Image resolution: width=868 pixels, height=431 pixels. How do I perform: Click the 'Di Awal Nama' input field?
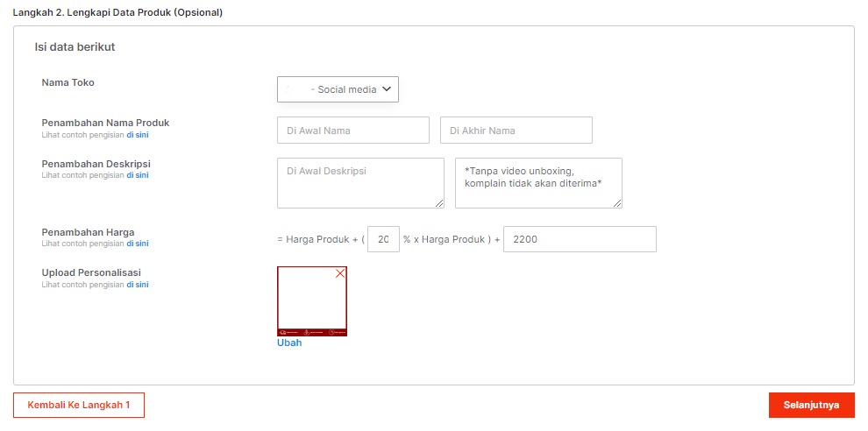pyautogui.click(x=352, y=131)
